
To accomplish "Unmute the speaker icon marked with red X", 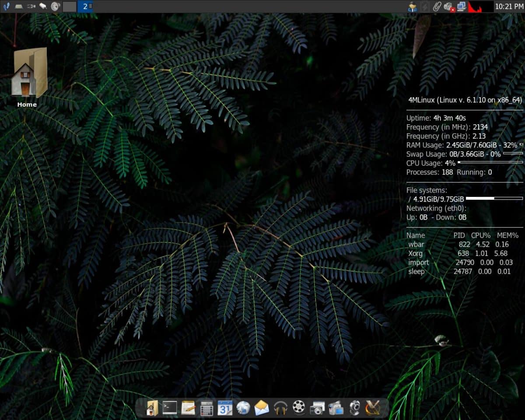I will pos(448,6).
